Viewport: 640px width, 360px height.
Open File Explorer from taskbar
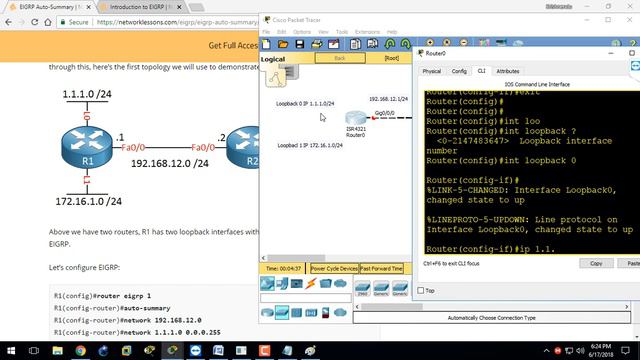pyautogui.click(x=57, y=351)
